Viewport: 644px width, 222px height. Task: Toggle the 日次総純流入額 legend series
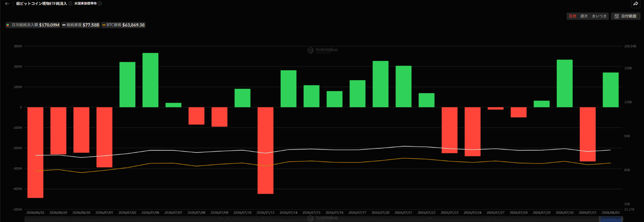[33, 25]
